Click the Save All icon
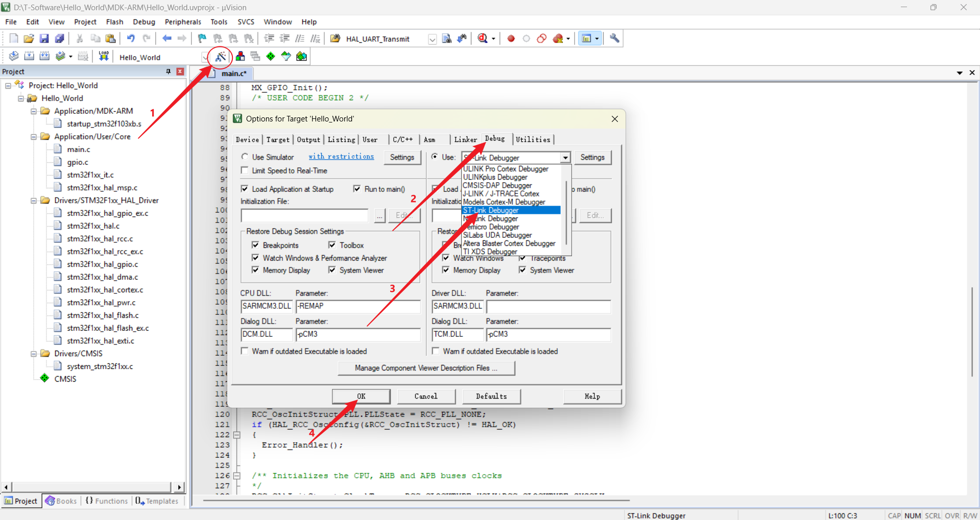The image size is (980, 520). pyautogui.click(x=60, y=39)
